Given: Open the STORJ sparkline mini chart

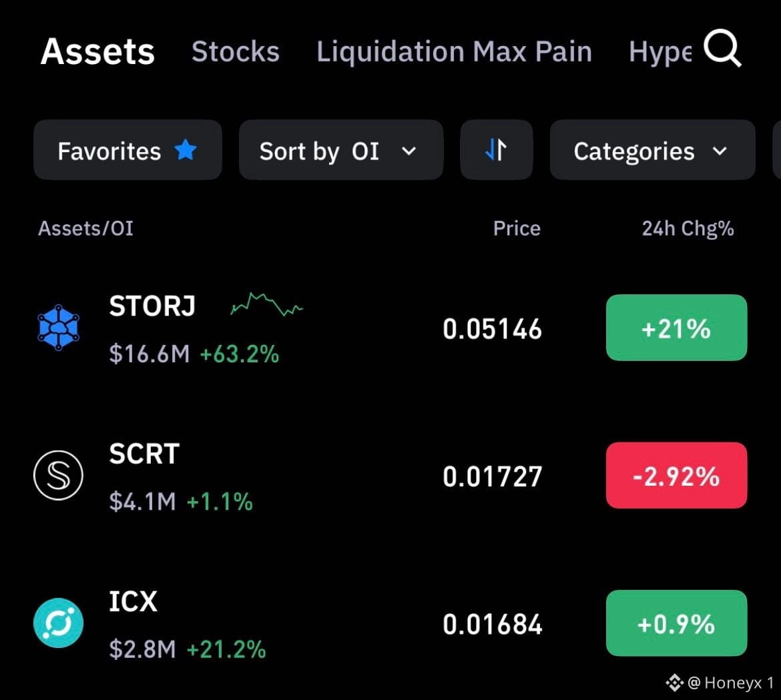Looking at the screenshot, I should [266, 304].
